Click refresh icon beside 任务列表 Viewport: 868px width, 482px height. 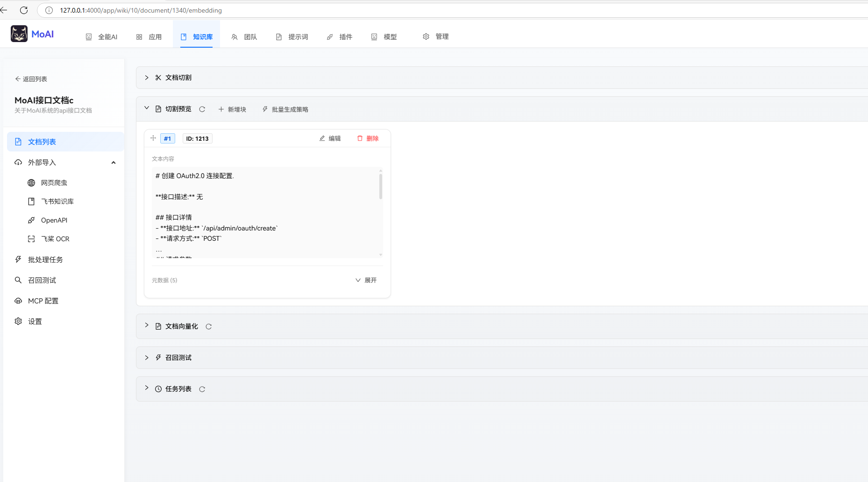click(x=202, y=389)
